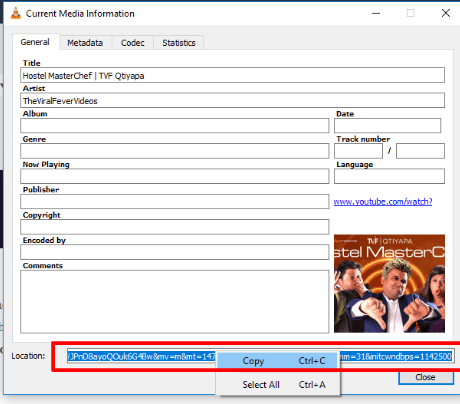Switch to the General tab

(35, 42)
